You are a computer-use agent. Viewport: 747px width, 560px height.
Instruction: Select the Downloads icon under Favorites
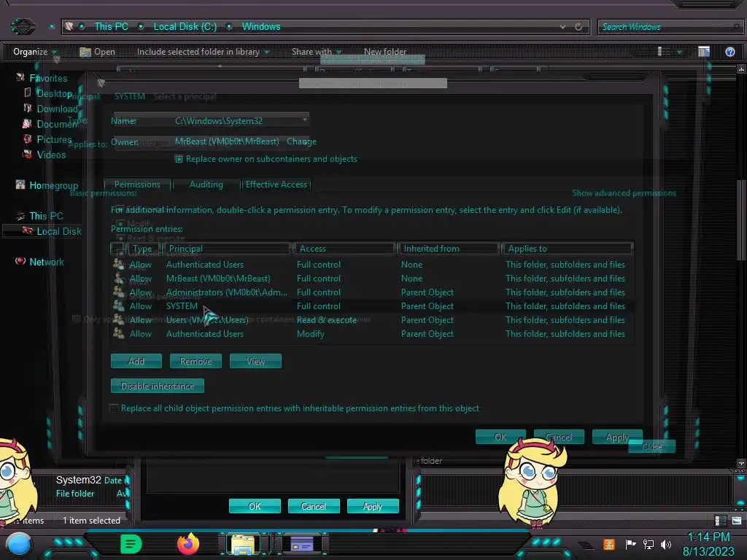pos(28,108)
